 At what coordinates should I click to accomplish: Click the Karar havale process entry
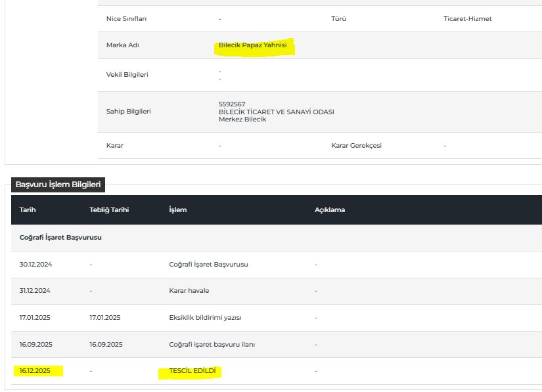[x=189, y=291]
